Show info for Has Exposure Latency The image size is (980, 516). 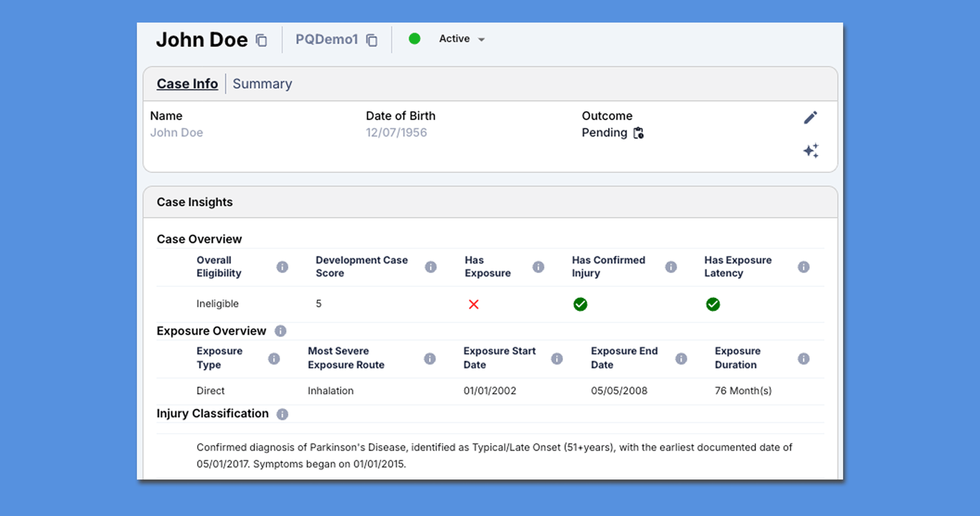[x=804, y=267]
